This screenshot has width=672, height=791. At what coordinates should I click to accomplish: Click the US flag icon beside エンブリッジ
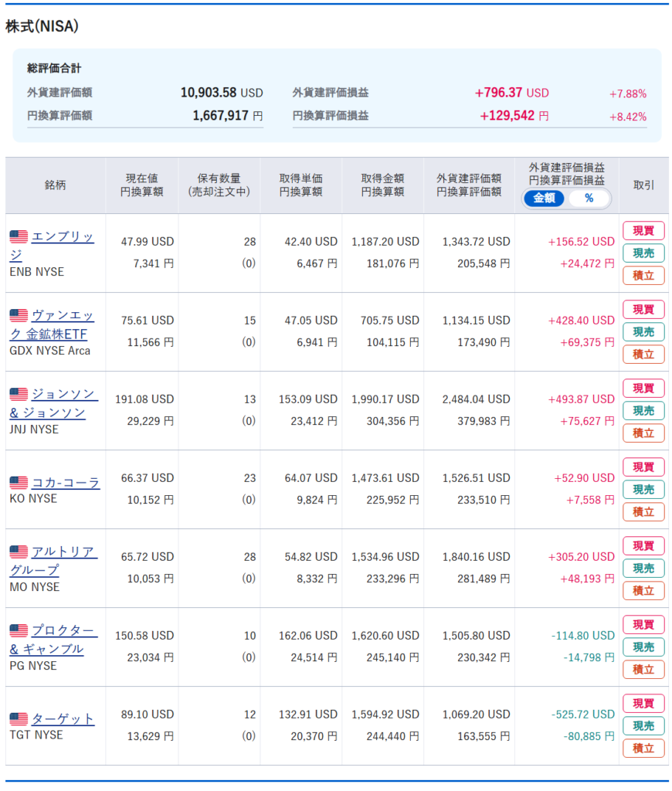(x=19, y=237)
